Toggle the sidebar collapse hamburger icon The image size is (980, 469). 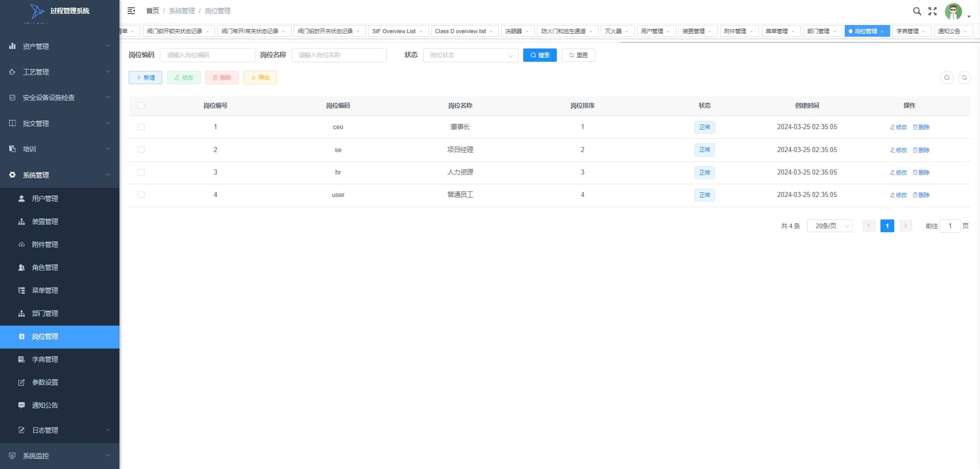[x=131, y=11]
